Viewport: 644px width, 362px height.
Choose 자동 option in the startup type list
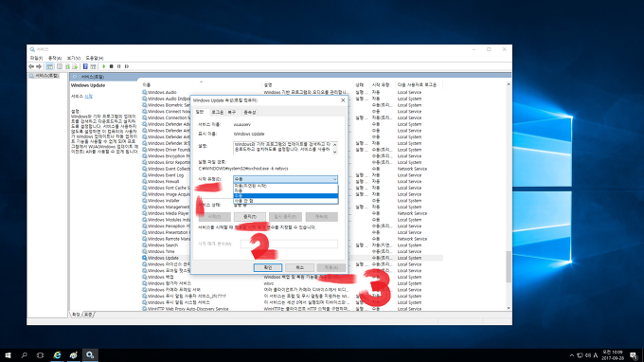click(285, 190)
